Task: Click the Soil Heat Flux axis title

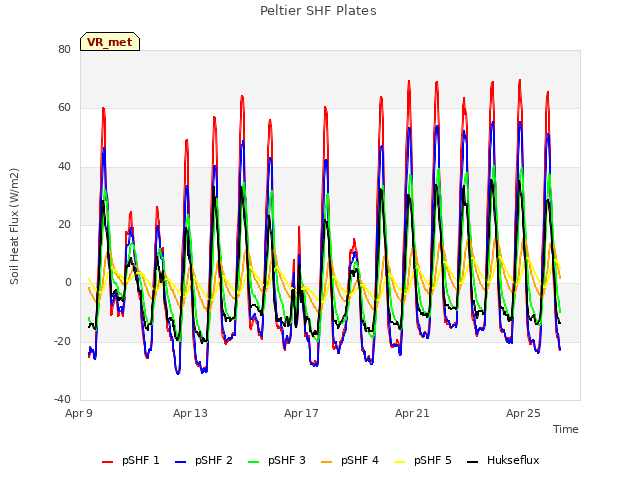Action: point(15,226)
